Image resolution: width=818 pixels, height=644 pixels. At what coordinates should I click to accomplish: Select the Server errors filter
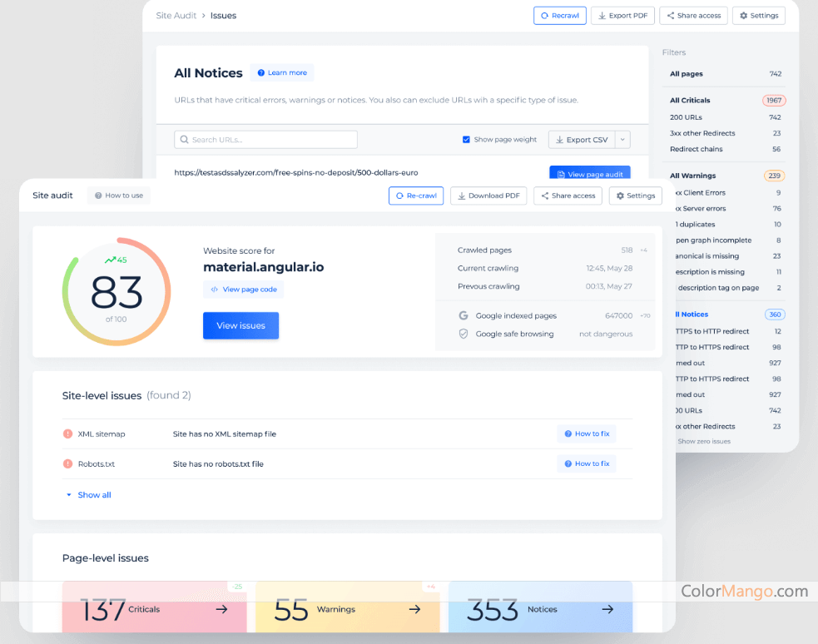click(728, 209)
